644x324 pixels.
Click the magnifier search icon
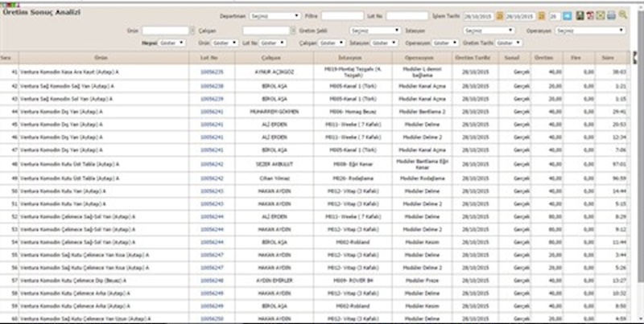(x=622, y=14)
